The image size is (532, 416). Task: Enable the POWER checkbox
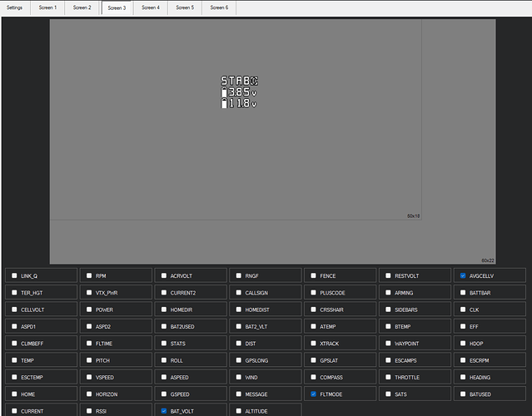click(x=89, y=310)
